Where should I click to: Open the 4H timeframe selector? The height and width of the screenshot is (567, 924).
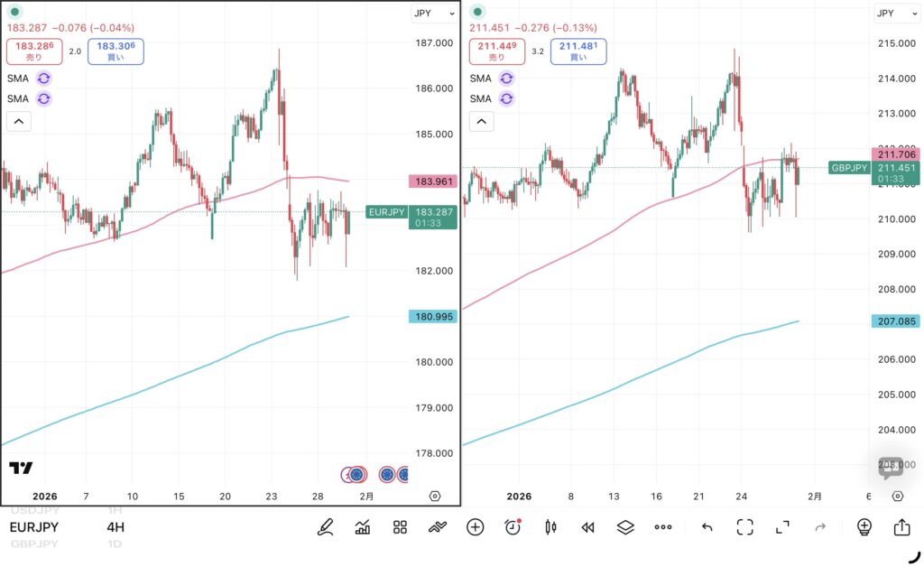point(115,527)
